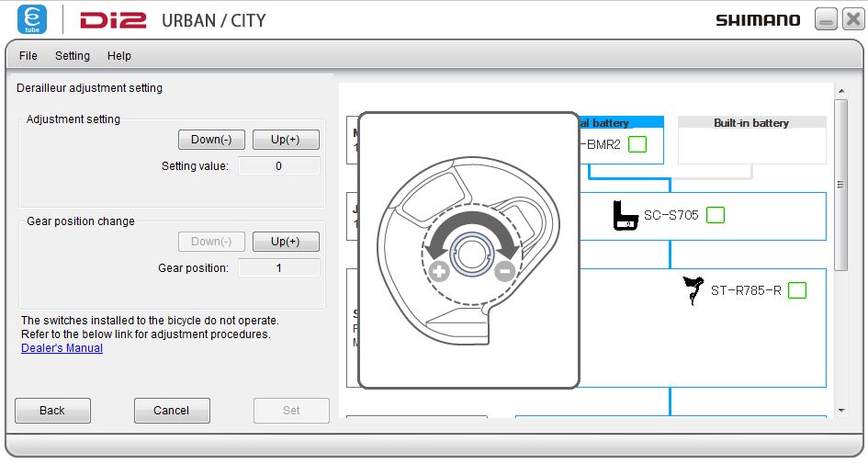The height and width of the screenshot is (464, 868).
Task: Toggle the green checkbox beside SC-S705
Action: pos(716,215)
